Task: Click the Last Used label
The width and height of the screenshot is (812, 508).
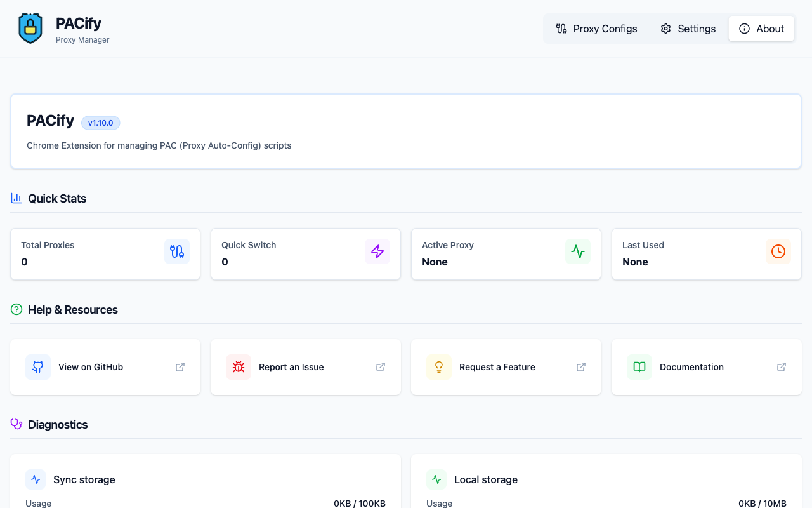Action: 643,245
